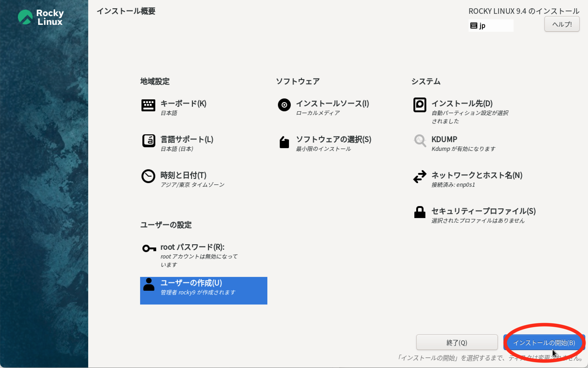The image size is (588, 368).
Task: Open the highlighted ユーザーの作成(U) entry
Action: tap(204, 290)
